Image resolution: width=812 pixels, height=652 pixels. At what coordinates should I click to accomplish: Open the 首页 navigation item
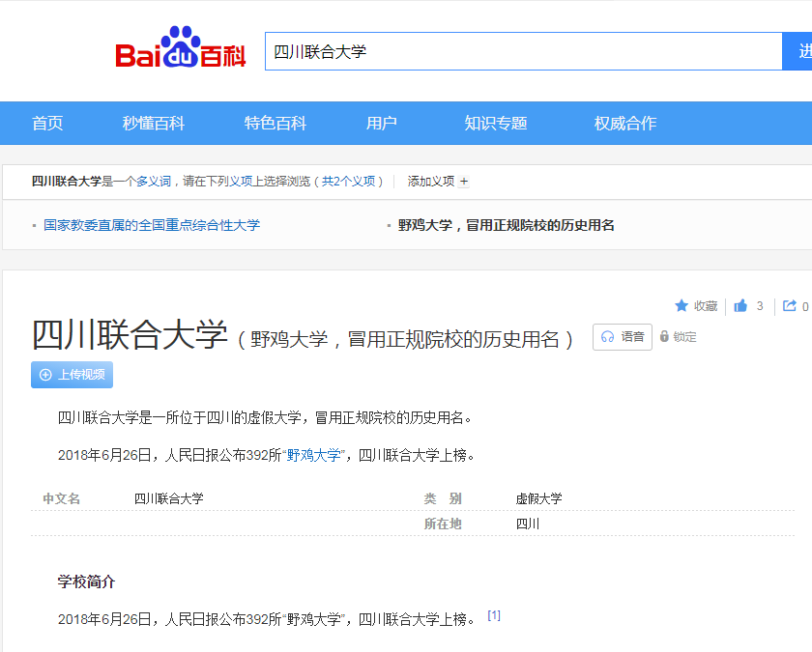[49, 123]
